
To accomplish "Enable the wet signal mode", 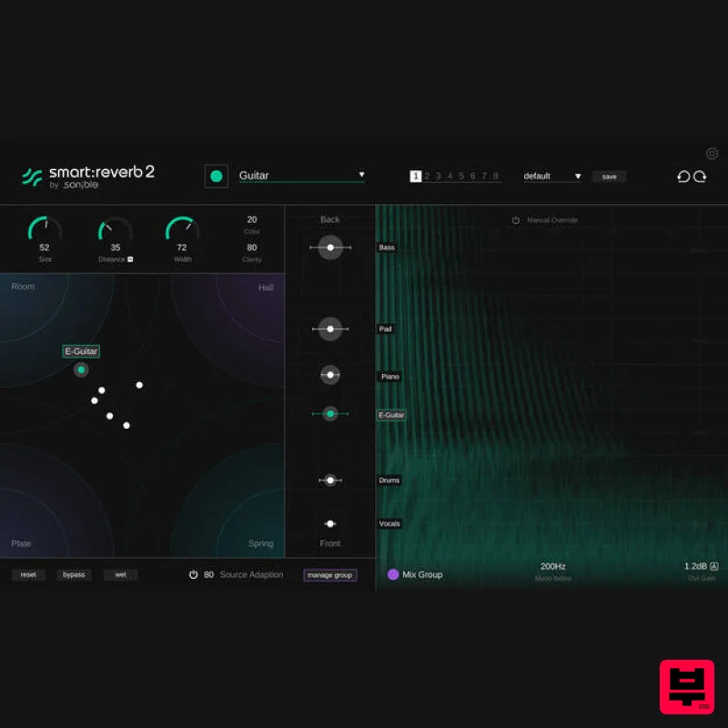I will 120,574.
